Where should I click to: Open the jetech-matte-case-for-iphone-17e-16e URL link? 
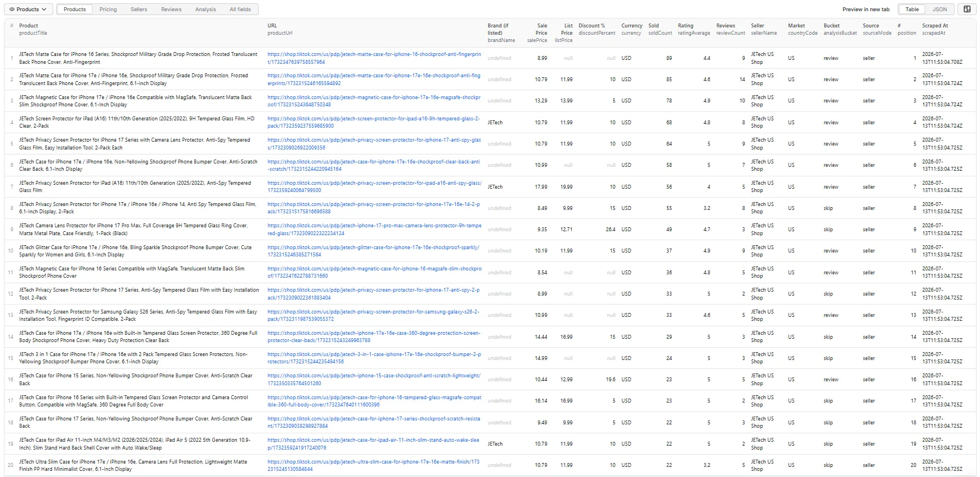point(374,79)
